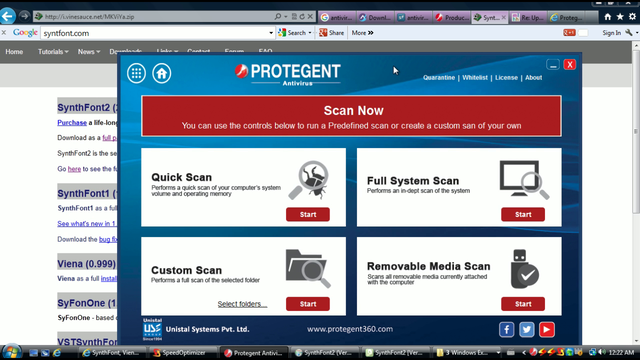Expand the Google toolbar More menu
This screenshot has height=360, width=640.
(362, 33)
